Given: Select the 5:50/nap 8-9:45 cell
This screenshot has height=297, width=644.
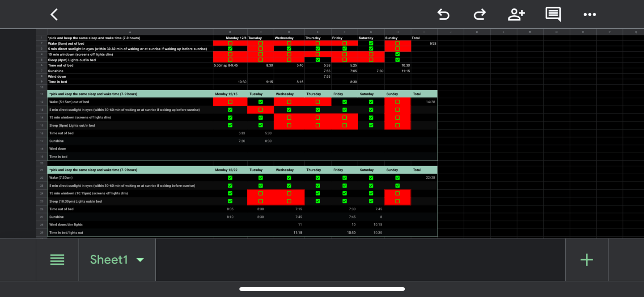Looking at the screenshot, I should click(230, 65).
